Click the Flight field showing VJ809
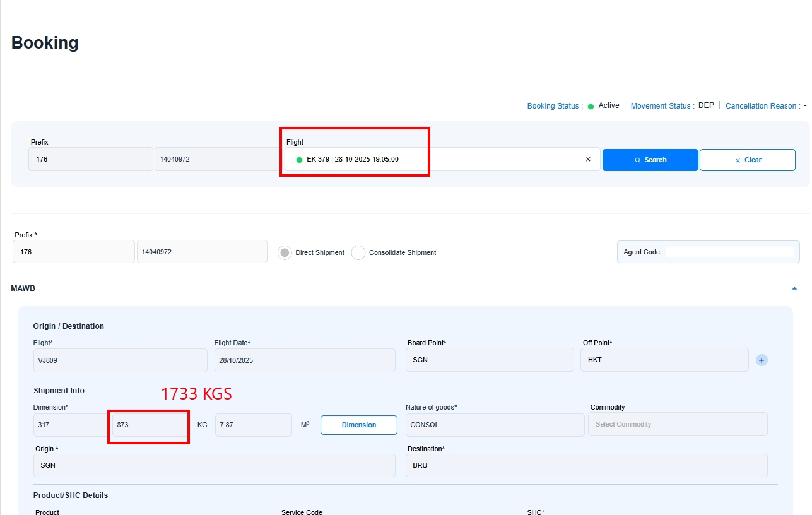 [120, 360]
